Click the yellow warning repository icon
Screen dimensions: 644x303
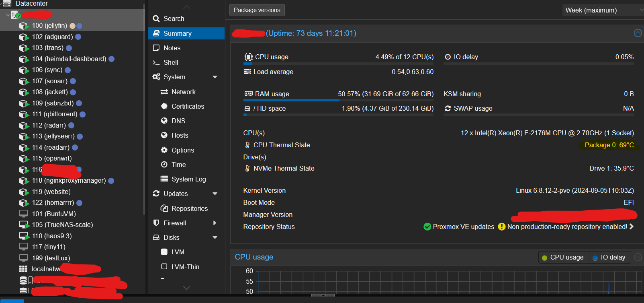pos(501,227)
